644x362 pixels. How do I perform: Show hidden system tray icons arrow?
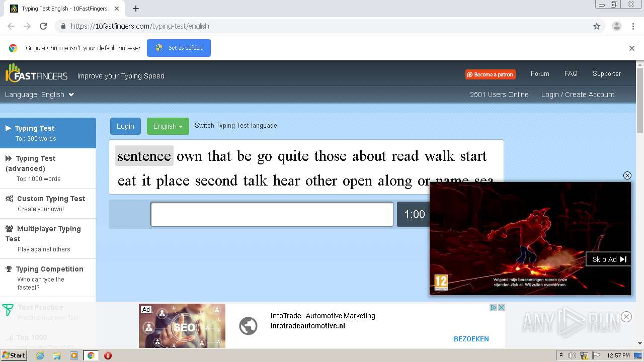pos(561,355)
